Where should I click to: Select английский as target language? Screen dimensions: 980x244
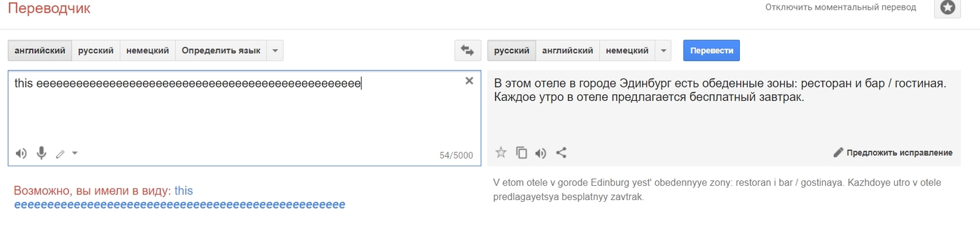pos(568,51)
